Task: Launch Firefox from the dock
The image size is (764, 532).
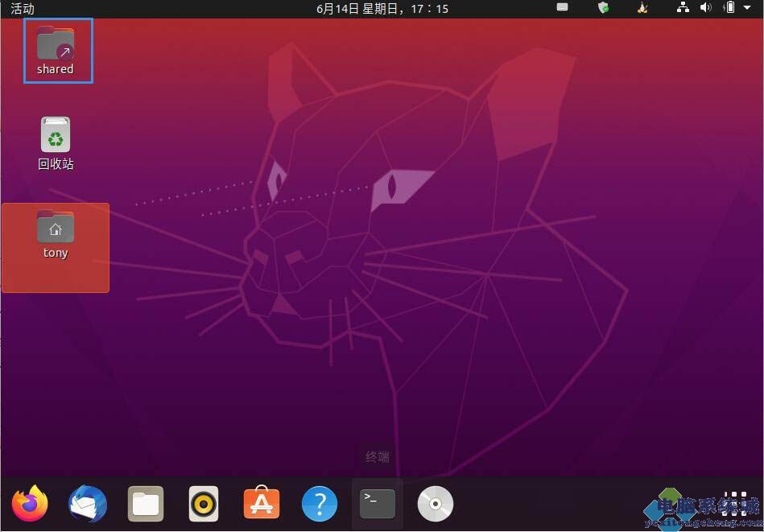Action: tap(30, 505)
